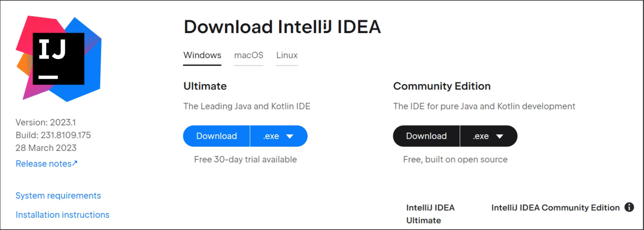Screen dimensions: 644x230
Task: Click the arrow icon after Release notes
Action: pyautogui.click(x=75, y=163)
